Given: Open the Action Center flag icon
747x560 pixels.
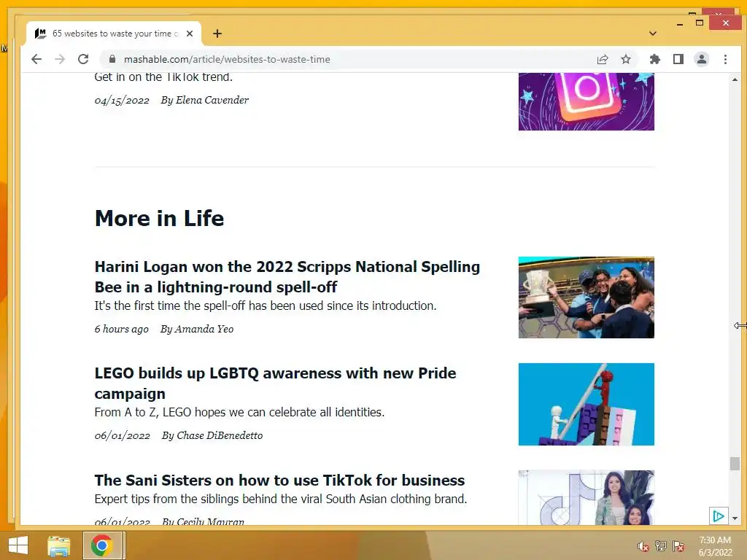Looking at the screenshot, I should click(678, 546).
